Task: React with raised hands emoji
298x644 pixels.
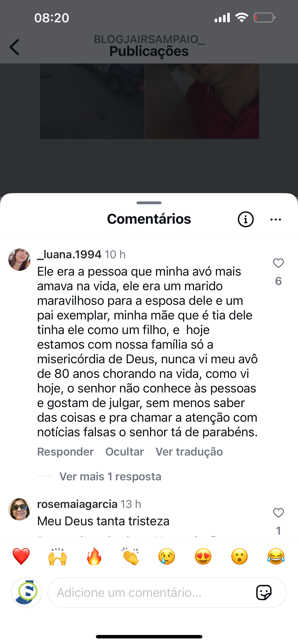Action: tap(58, 557)
